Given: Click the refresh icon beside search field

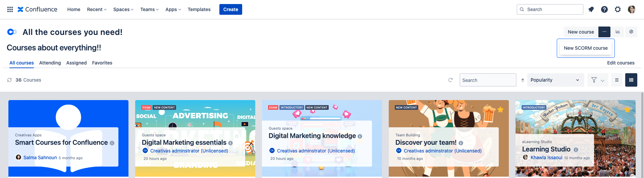Looking at the screenshot, I should click(450, 80).
